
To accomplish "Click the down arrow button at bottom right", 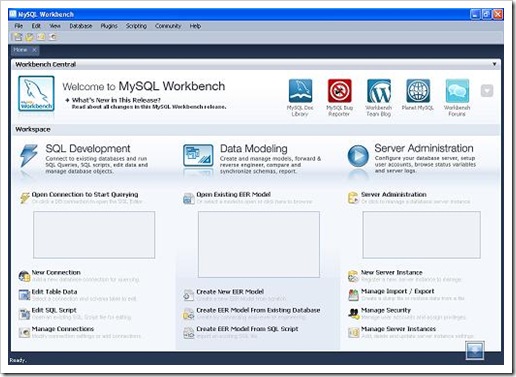I will 475,351.
